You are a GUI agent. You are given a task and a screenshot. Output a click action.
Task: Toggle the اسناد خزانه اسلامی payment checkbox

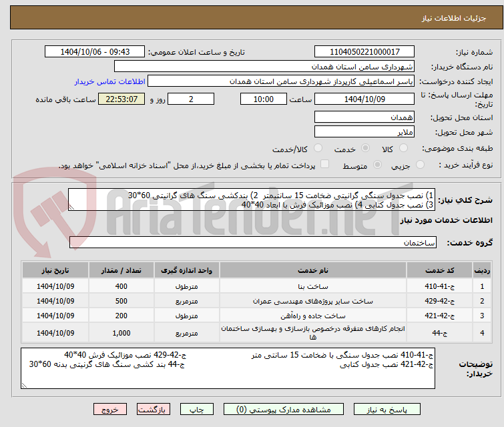click(x=325, y=164)
